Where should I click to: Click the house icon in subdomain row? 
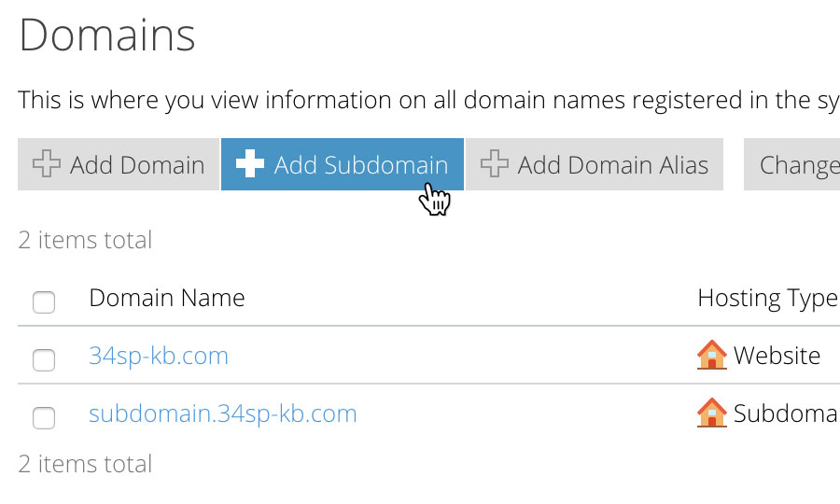point(712,413)
